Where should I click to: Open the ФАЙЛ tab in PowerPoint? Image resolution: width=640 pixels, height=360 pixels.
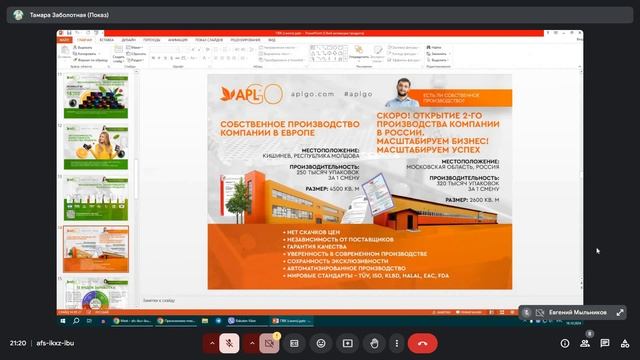pos(64,40)
